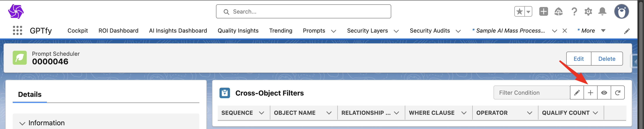Click the Filter Condition input field

[x=531, y=93]
